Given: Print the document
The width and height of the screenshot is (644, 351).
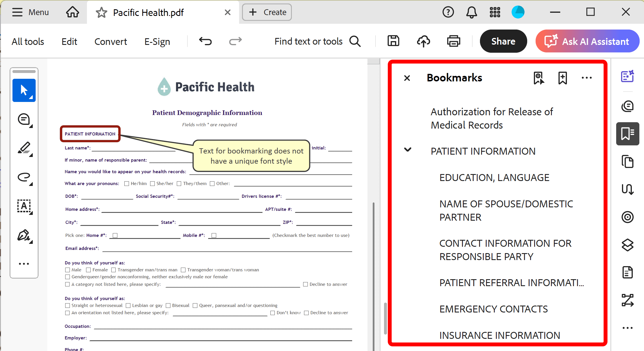Looking at the screenshot, I should coord(454,41).
